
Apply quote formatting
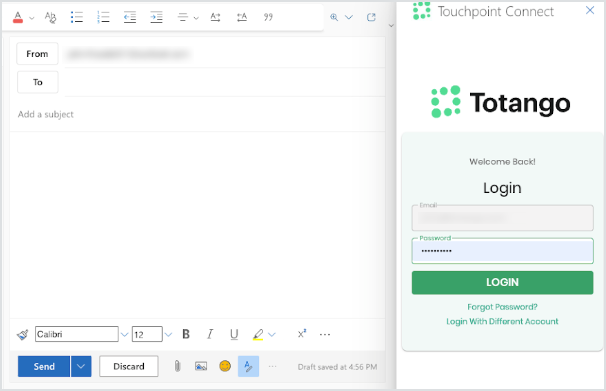pyautogui.click(x=268, y=17)
